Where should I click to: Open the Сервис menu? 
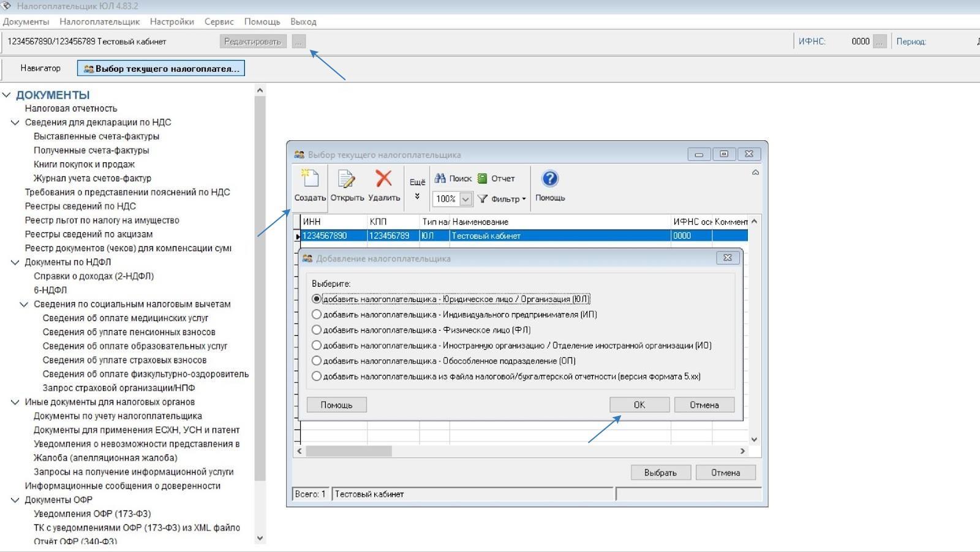click(x=219, y=21)
